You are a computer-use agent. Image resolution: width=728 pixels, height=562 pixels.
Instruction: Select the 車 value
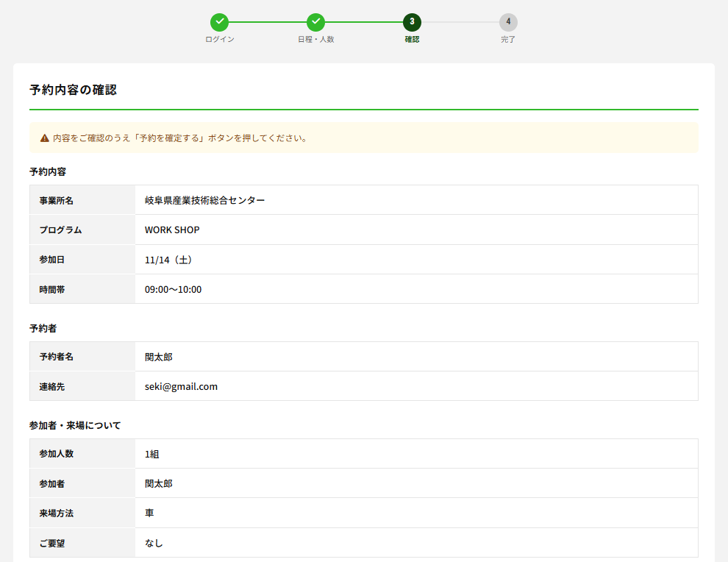pyautogui.click(x=149, y=513)
